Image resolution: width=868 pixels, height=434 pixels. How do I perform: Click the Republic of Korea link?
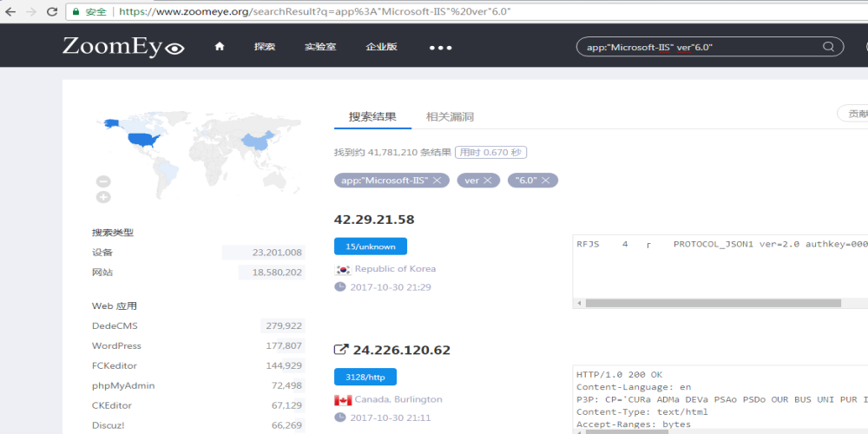tap(395, 268)
